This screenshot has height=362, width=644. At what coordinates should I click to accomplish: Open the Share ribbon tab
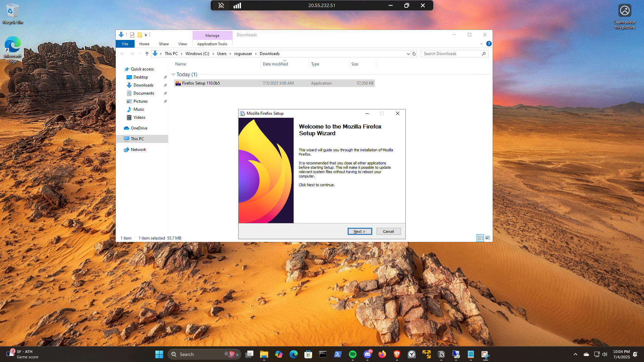pyautogui.click(x=164, y=44)
